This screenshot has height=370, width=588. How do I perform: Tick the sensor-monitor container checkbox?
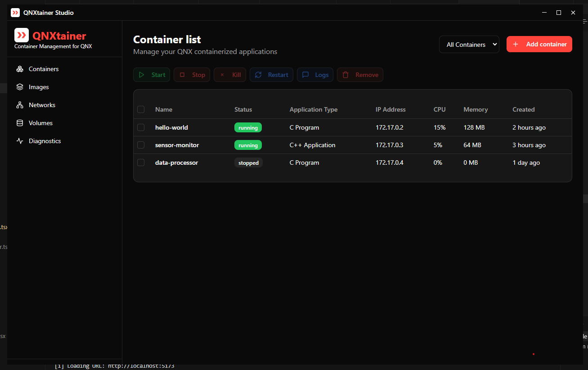[141, 145]
